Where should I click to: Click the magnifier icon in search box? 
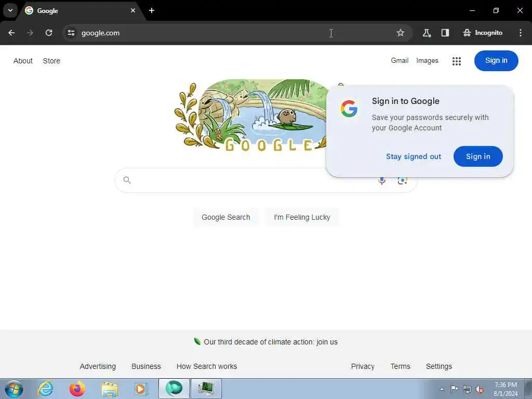(x=127, y=180)
